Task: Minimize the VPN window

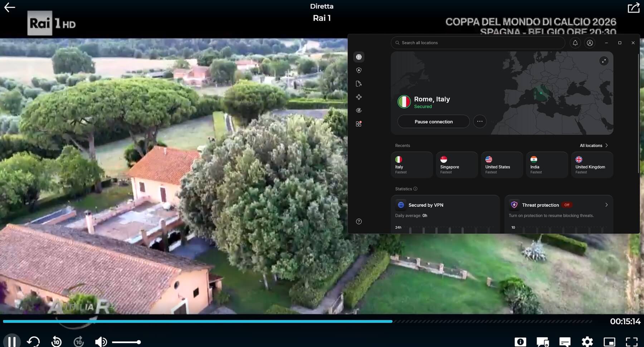Action: 606,43
